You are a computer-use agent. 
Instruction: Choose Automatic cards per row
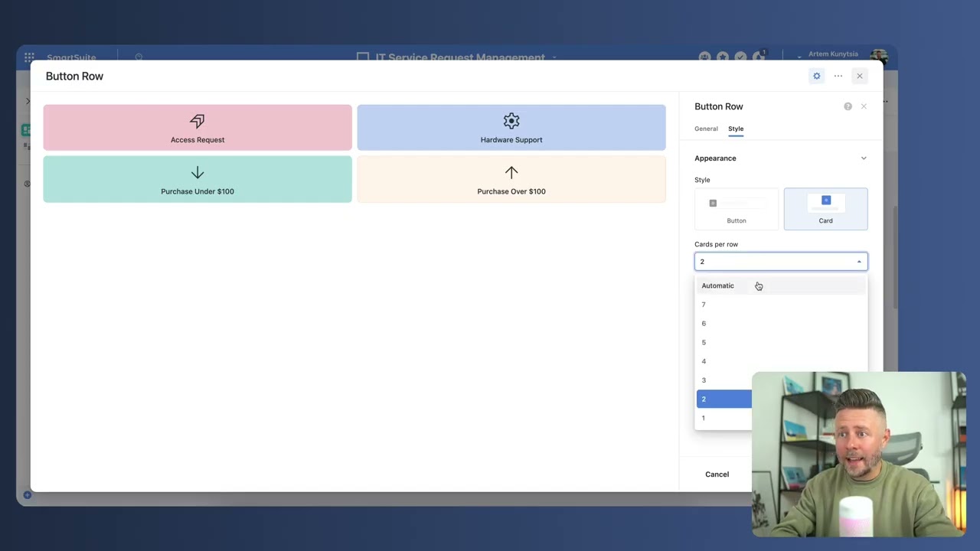[x=781, y=285]
